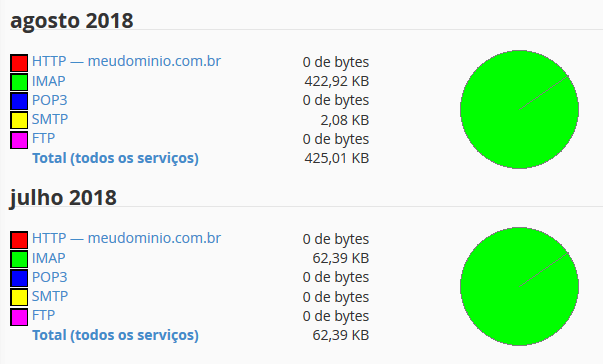The height and width of the screenshot is (364, 603).
Task: Open the IMAP link in agosto 2018
Action: pos(48,81)
